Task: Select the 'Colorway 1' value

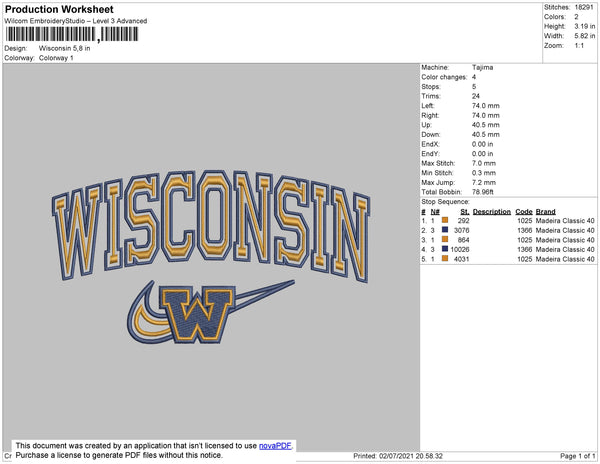Action: pos(56,58)
